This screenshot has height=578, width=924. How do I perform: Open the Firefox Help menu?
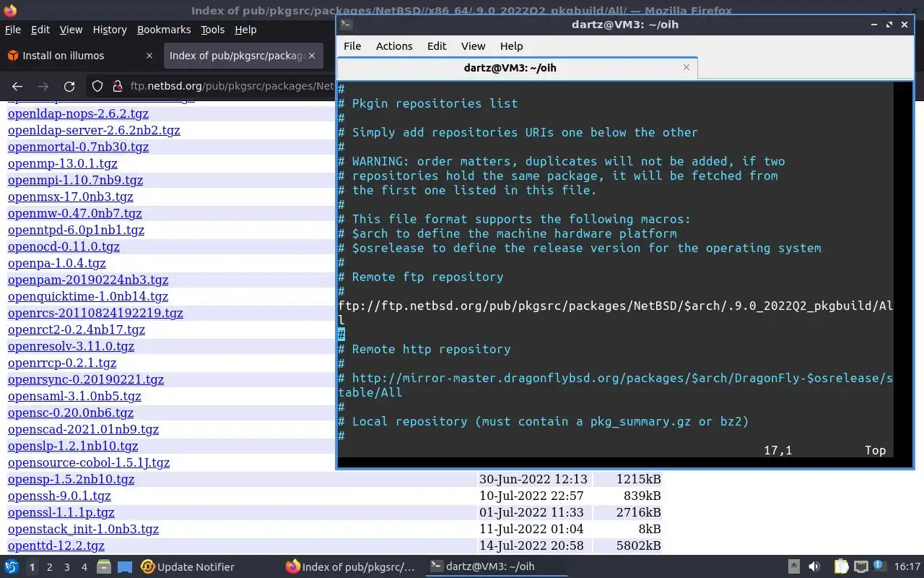245,30
